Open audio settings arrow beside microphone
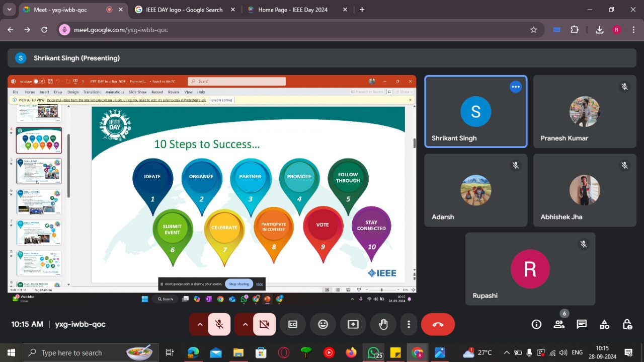The image size is (644, 362). [200, 324]
